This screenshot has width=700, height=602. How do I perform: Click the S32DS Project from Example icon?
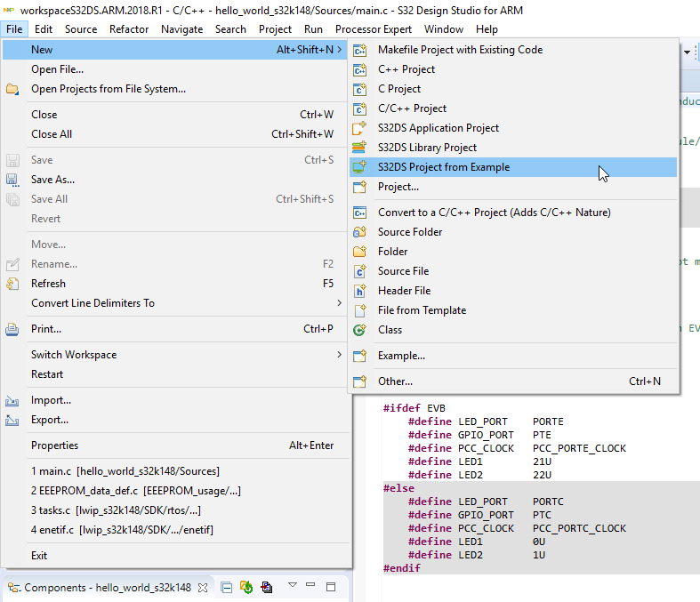coord(360,167)
